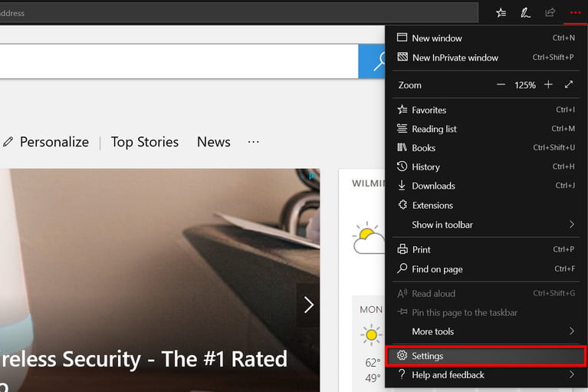Select the Print menu entry
This screenshot has width=588, height=392.
[485, 249]
